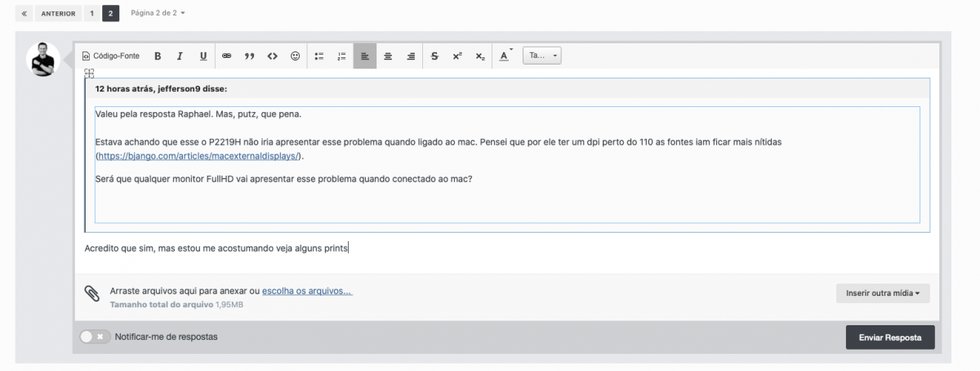The height and width of the screenshot is (371, 980).
Task: Insert a hyperlink using the link icon
Action: click(227, 56)
